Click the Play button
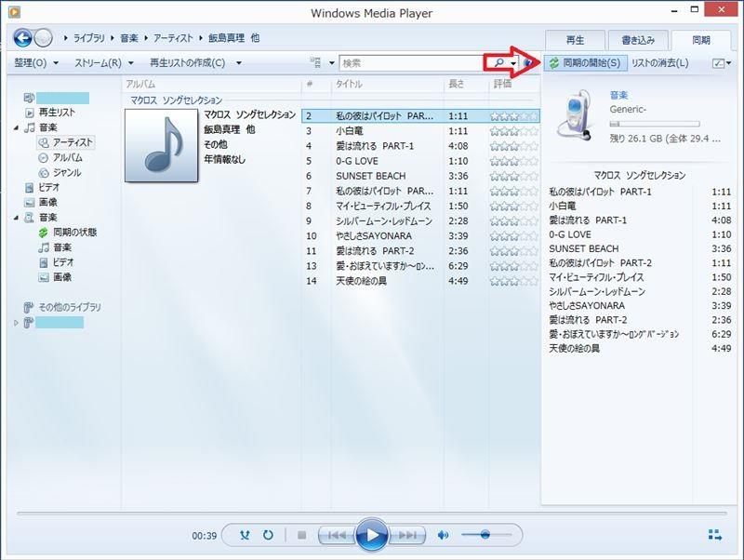 coord(371,535)
